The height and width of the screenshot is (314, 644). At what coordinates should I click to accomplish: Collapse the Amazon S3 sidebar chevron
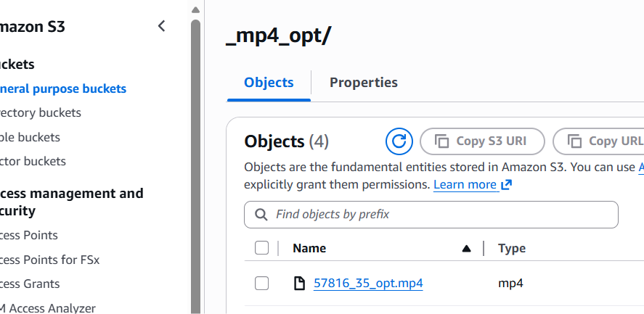point(161,27)
